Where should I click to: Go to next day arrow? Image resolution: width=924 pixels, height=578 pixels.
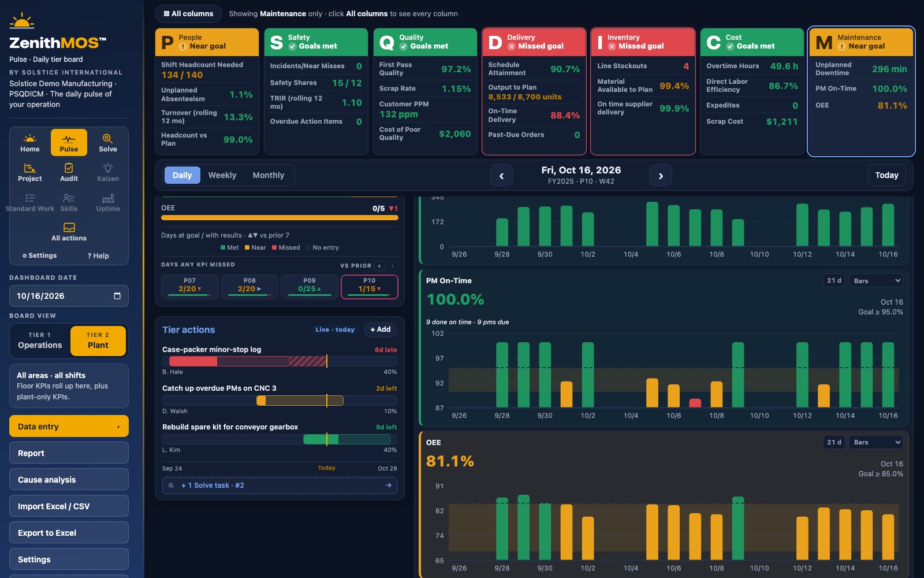point(661,175)
